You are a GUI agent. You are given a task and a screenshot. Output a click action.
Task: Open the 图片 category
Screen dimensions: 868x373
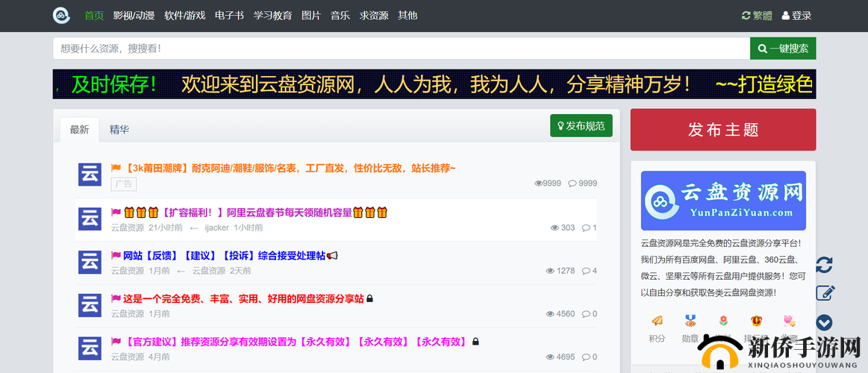pos(311,16)
